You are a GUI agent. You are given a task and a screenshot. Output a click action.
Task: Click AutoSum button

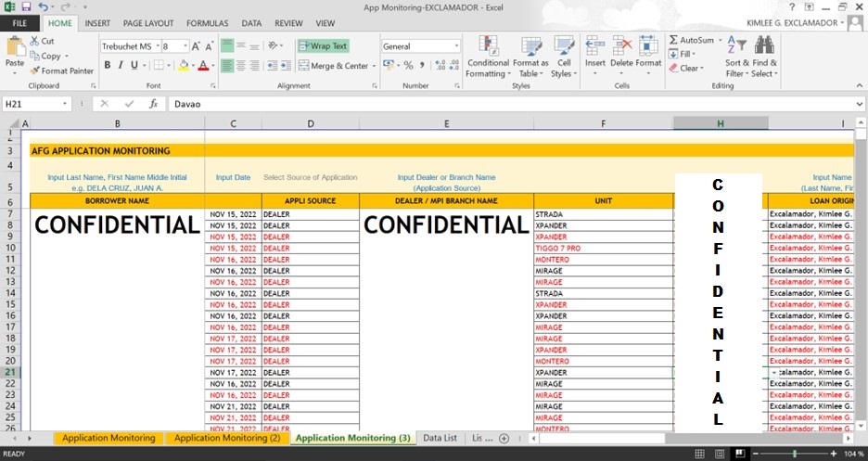pyautogui.click(x=692, y=41)
